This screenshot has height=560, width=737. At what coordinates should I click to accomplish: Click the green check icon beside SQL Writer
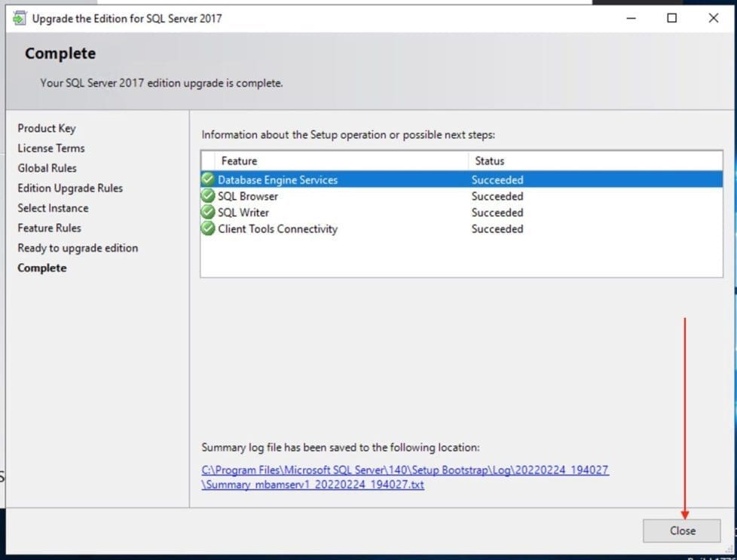pyautogui.click(x=209, y=213)
